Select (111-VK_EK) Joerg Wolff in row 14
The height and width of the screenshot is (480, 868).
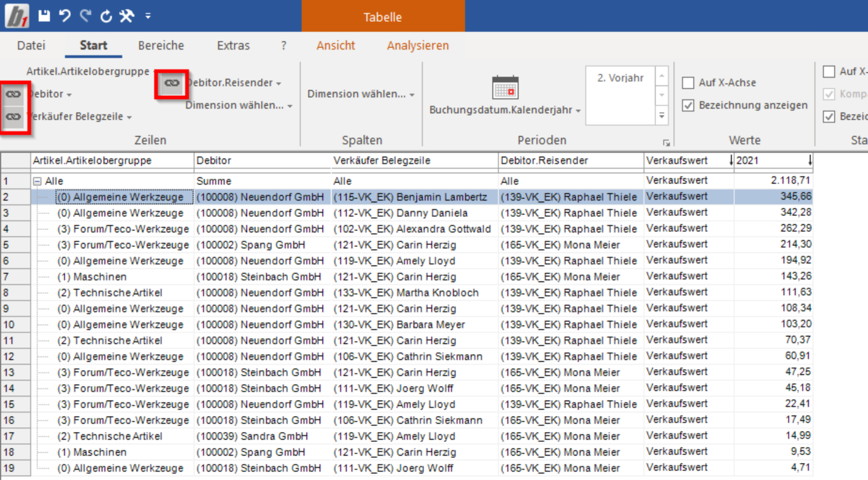coord(414,388)
